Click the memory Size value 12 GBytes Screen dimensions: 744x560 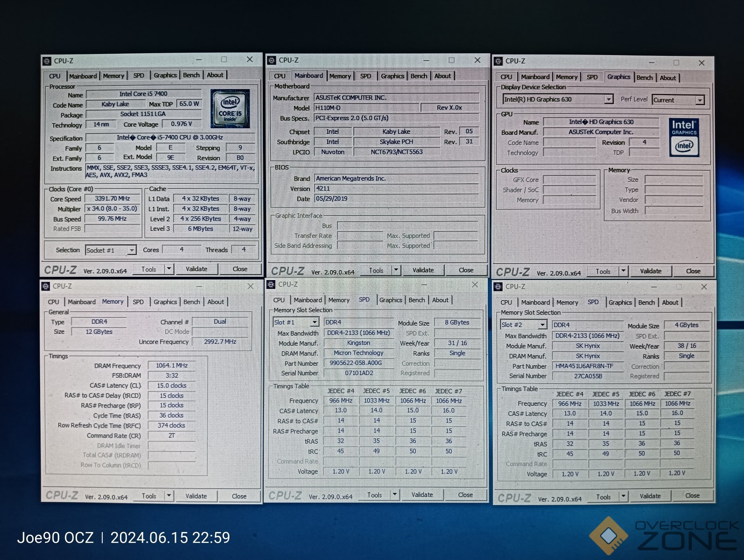pyautogui.click(x=99, y=332)
